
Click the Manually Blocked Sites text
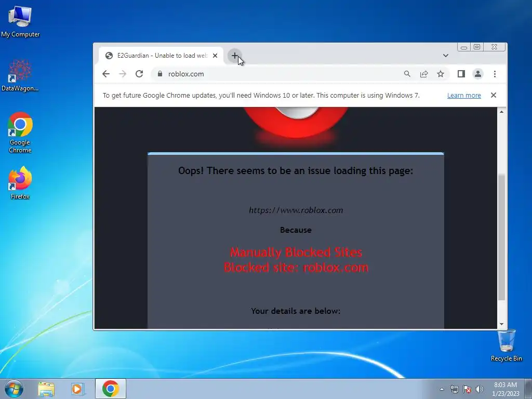pyautogui.click(x=296, y=252)
